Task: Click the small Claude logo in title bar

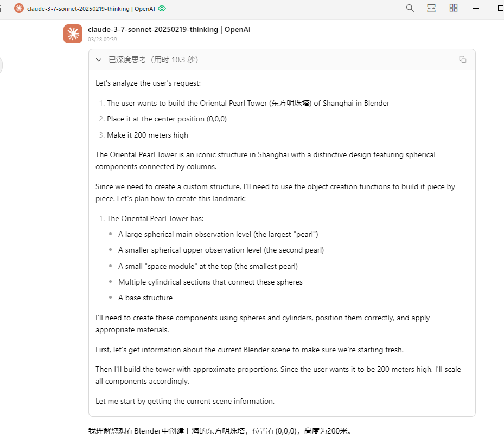Action: click(19, 8)
